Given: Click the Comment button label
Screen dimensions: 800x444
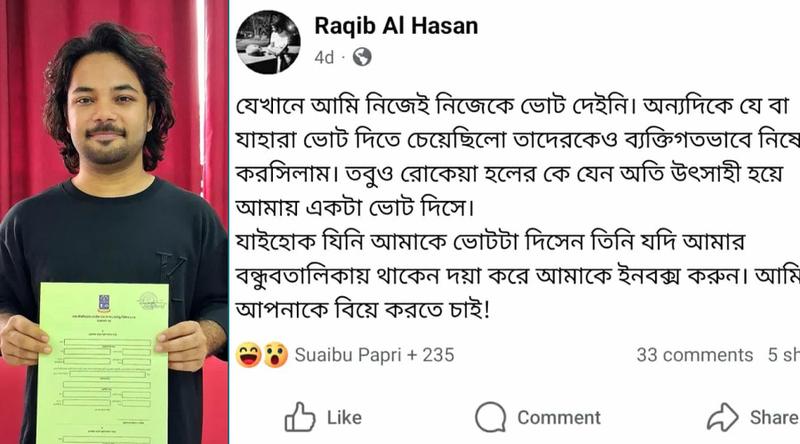Looking at the screenshot, I should pos(559,417).
